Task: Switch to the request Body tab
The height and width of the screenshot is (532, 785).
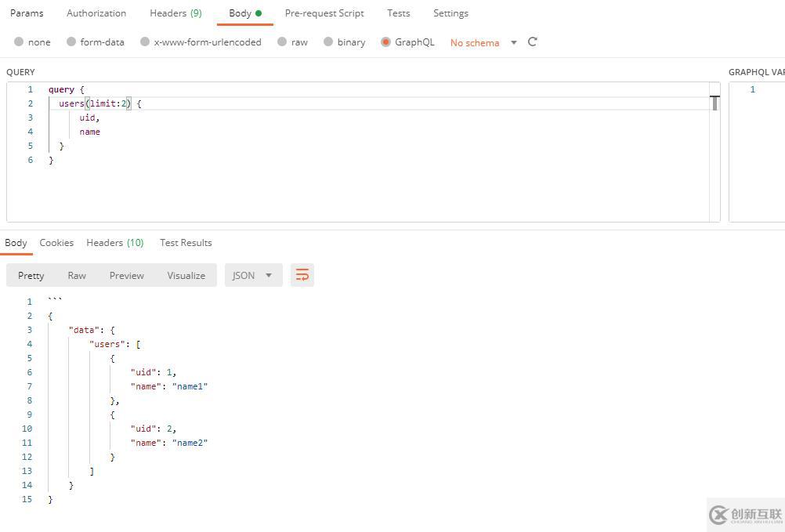Action: click(244, 13)
